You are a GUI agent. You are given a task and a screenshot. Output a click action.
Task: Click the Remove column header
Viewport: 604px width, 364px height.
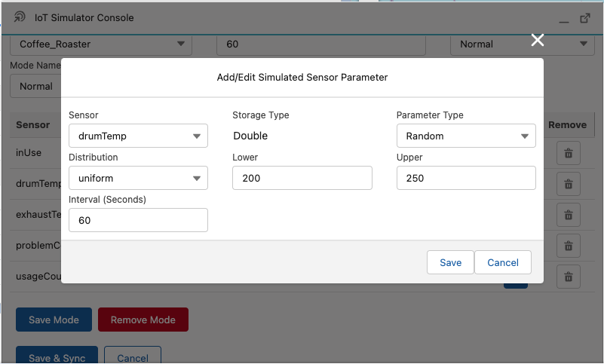(567, 125)
